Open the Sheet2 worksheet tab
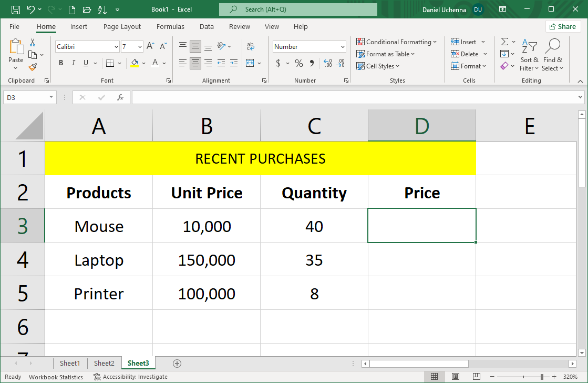 tap(104, 363)
